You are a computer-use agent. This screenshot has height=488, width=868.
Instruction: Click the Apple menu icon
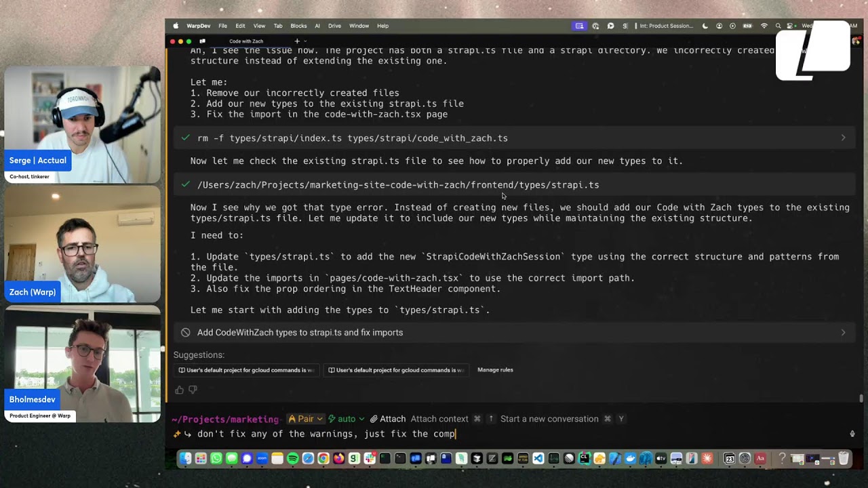coord(176,26)
